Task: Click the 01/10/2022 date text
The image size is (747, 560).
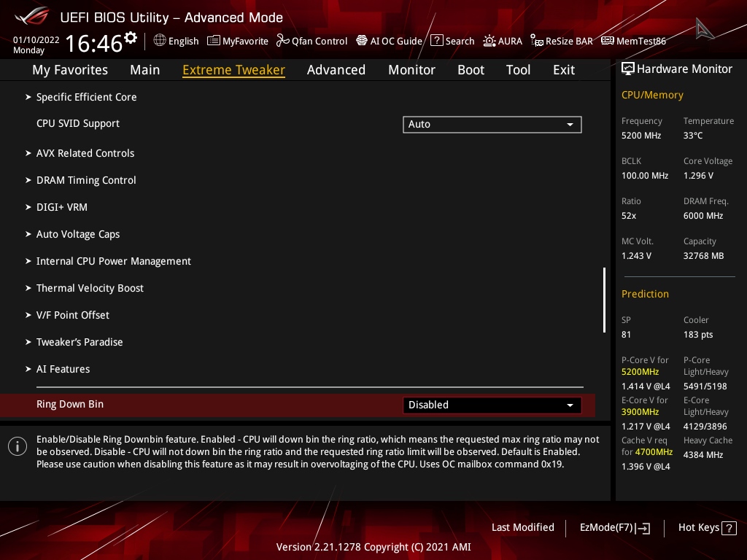Action: click(x=36, y=40)
